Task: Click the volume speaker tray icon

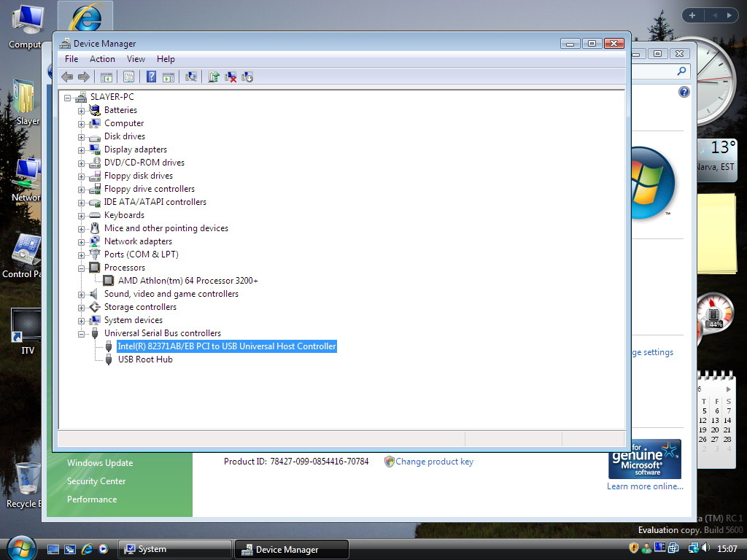Action: [705, 548]
